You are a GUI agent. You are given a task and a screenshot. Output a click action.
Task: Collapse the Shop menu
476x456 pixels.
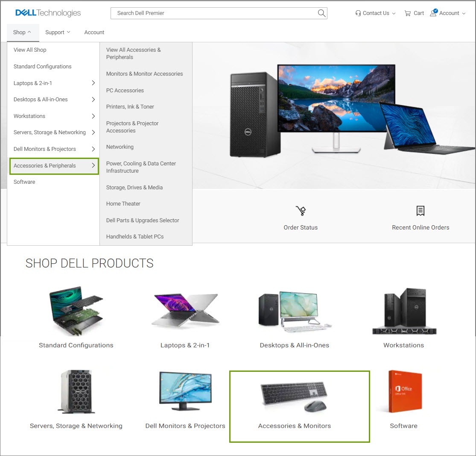point(23,32)
